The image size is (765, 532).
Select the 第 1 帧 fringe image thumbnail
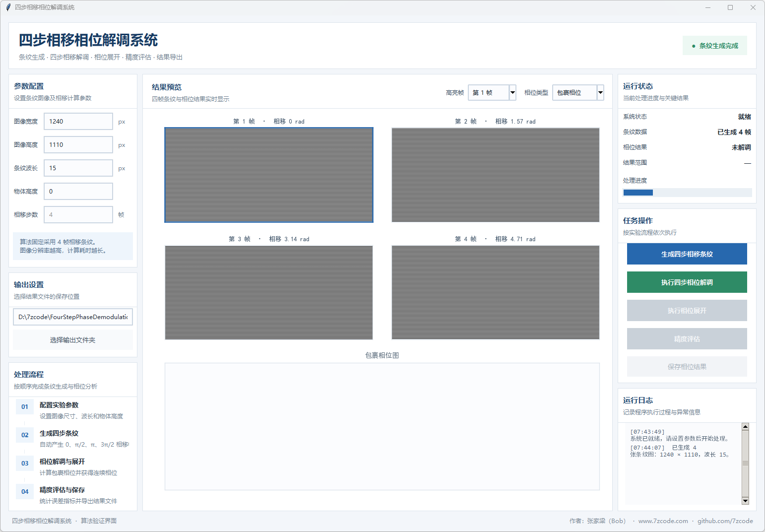pos(269,175)
